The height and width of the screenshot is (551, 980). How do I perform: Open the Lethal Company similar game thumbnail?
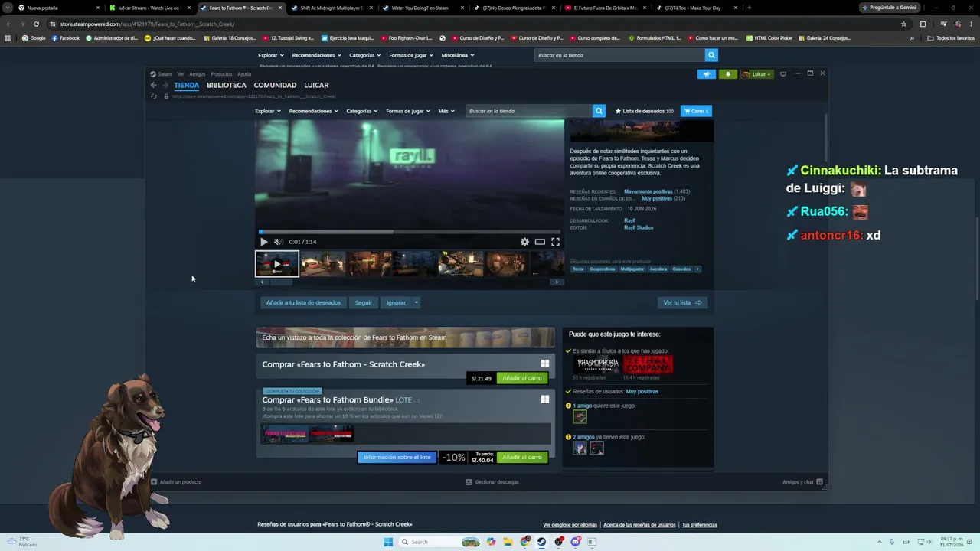pyautogui.click(x=648, y=364)
